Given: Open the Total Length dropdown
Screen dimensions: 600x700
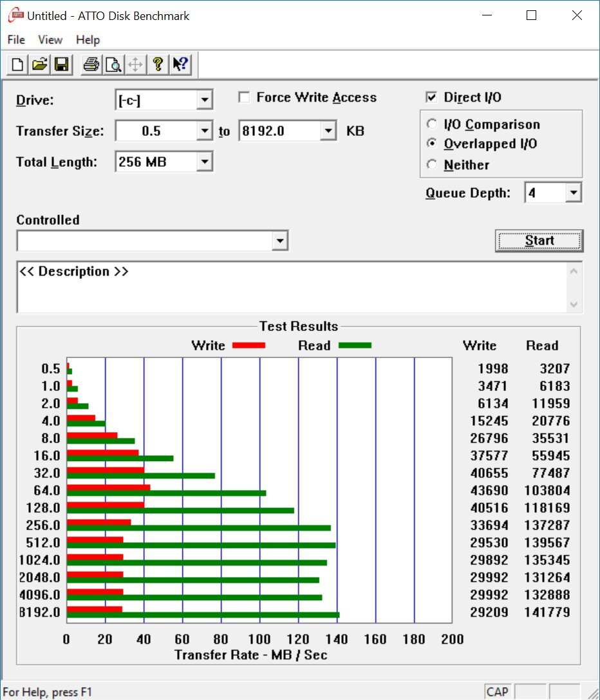Looking at the screenshot, I should coord(204,162).
